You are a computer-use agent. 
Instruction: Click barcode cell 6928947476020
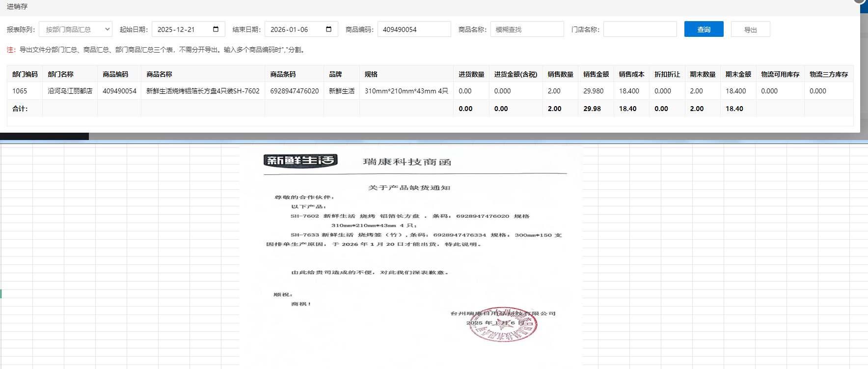pyautogui.click(x=294, y=91)
